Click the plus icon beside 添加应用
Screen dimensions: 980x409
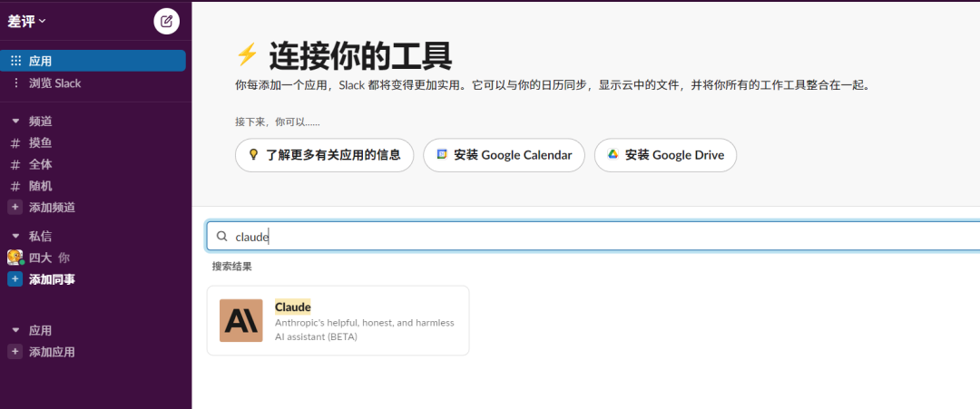pos(15,352)
